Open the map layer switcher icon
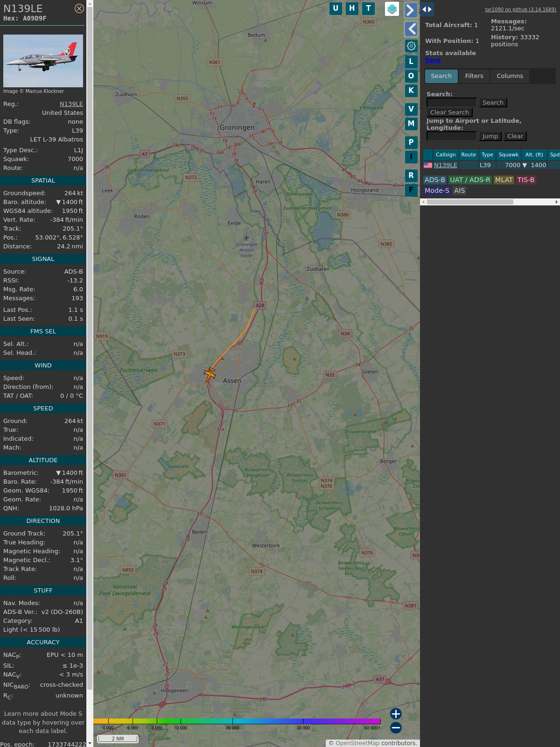 (x=392, y=9)
